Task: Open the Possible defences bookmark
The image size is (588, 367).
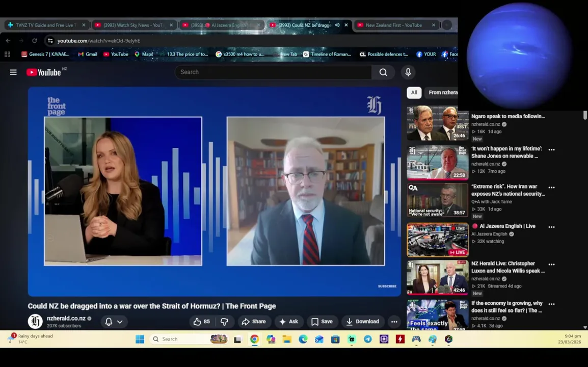Action: pyautogui.click(x=384, y=54)
